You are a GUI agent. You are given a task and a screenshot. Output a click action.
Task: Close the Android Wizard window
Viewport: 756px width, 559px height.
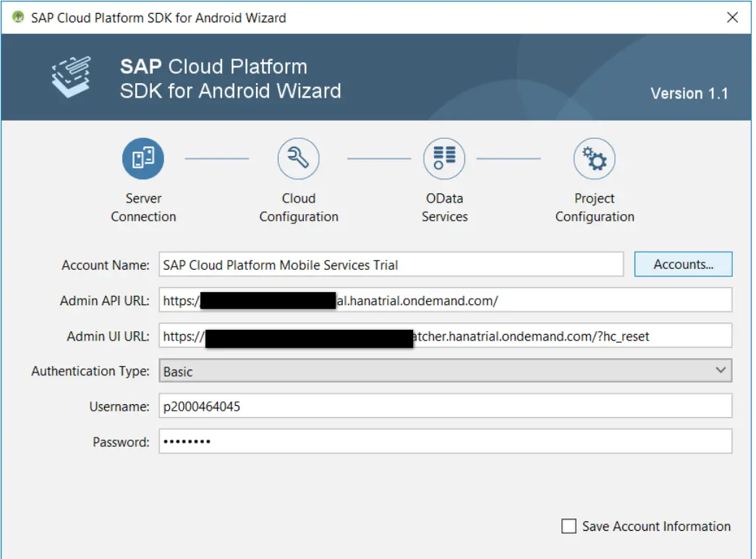click(x=732, y=17)
